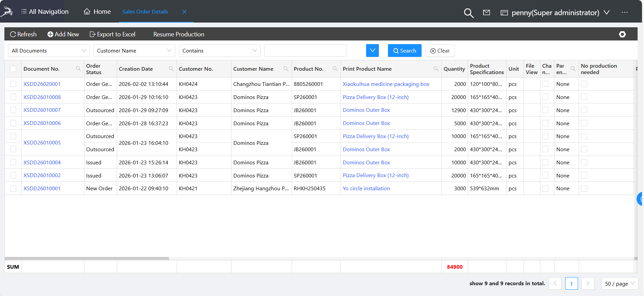Click the horizontal scrollbar under the table

coord(87,258)
